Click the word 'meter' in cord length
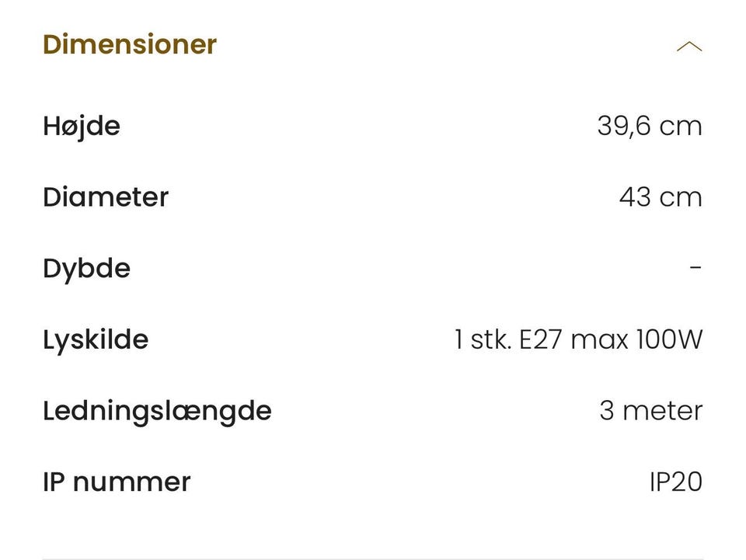 (x=661, y=411)
